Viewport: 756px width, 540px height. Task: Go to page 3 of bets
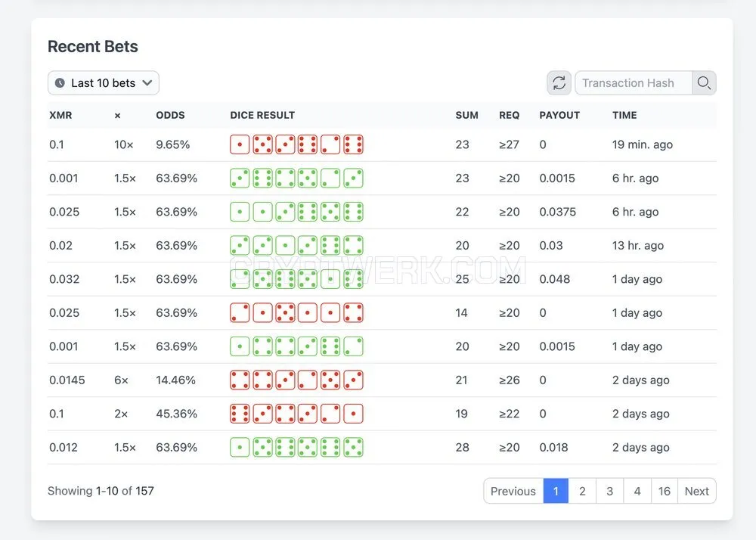coord(610,491)
